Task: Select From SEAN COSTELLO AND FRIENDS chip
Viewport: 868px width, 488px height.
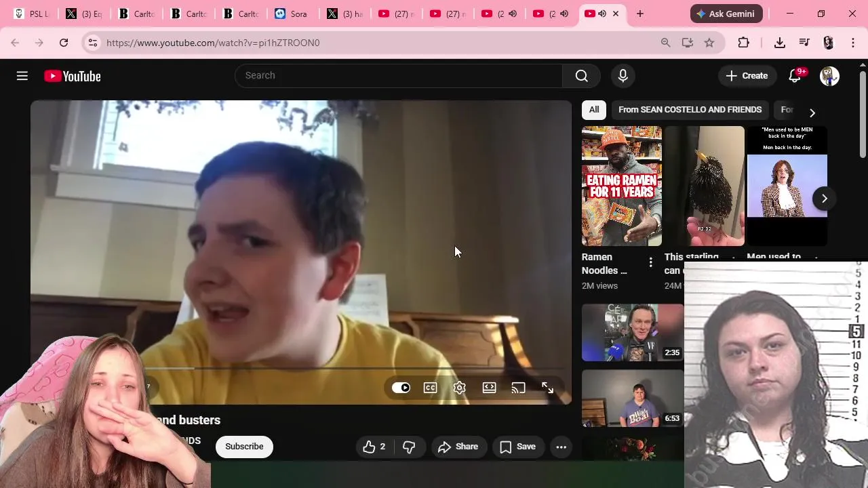Action: pyautogui.click(x=690, y=110)
